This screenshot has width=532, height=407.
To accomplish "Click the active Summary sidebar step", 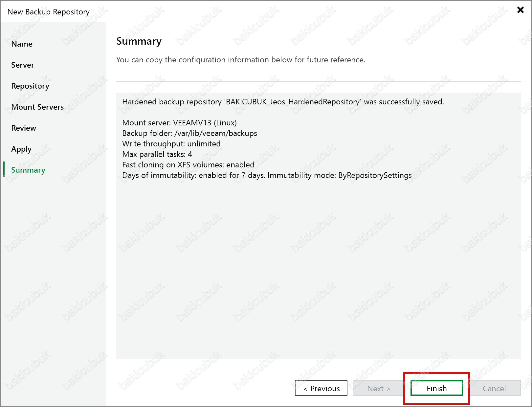I will [28, 170].
